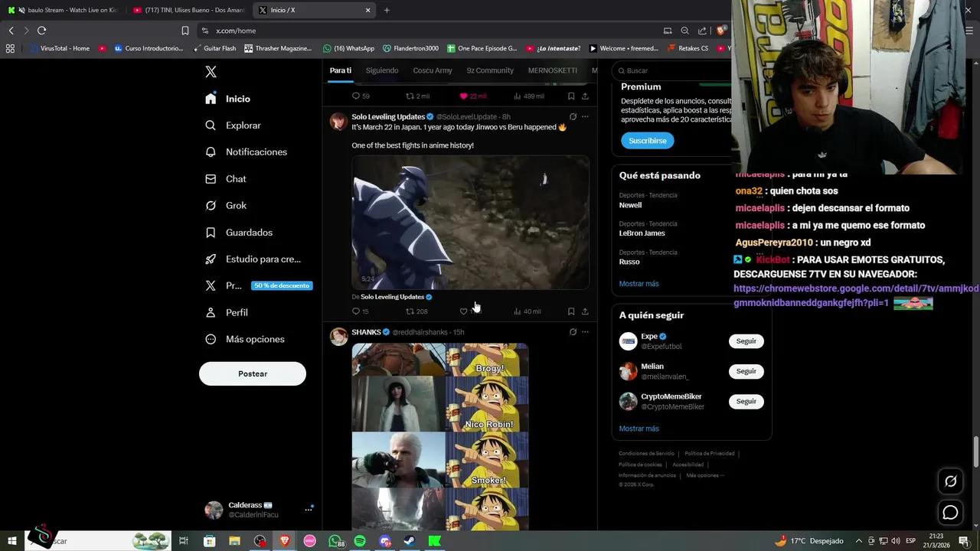Viewport: 980px width, 551px height.
Task: Follow Melian with Seguir button
Action: click(x=746, y=371)
